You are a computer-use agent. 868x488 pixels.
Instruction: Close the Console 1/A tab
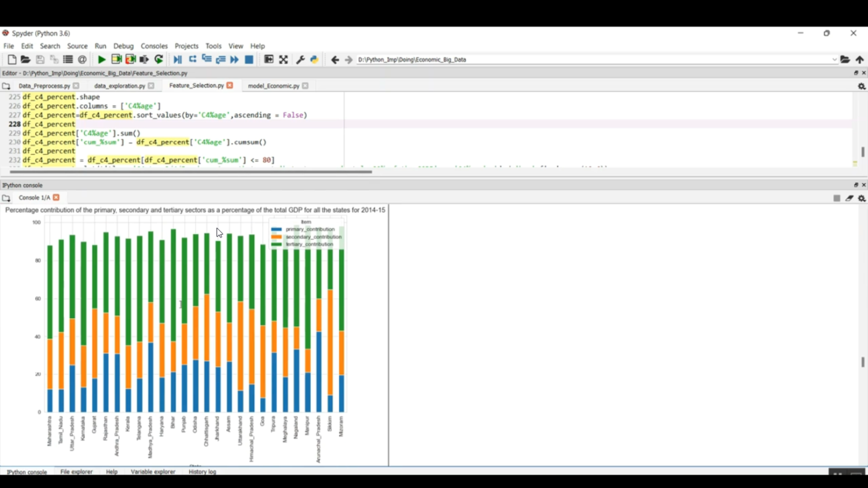tap(56, 198)
